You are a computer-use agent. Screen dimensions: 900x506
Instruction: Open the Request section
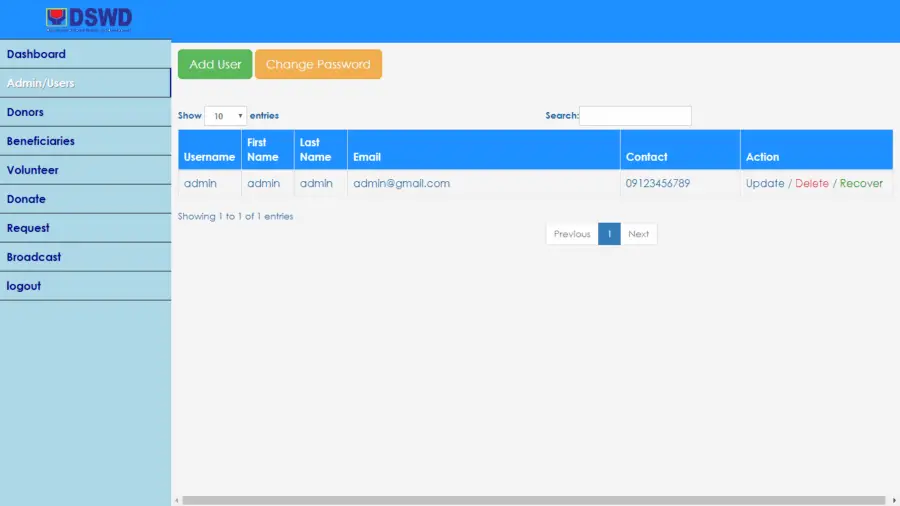pyautogui.click(x=85, y=228)
